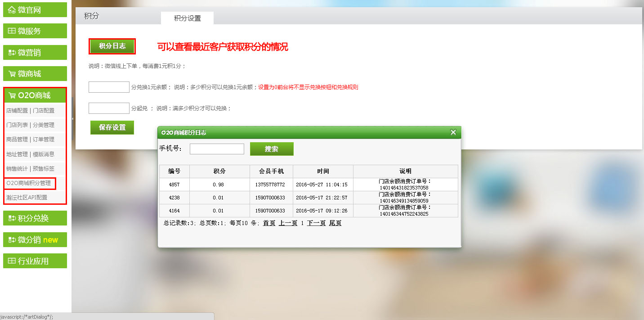Click the 分兑换1元余额 points input box
The image size is (644, 320).
(x=109, y=87)
